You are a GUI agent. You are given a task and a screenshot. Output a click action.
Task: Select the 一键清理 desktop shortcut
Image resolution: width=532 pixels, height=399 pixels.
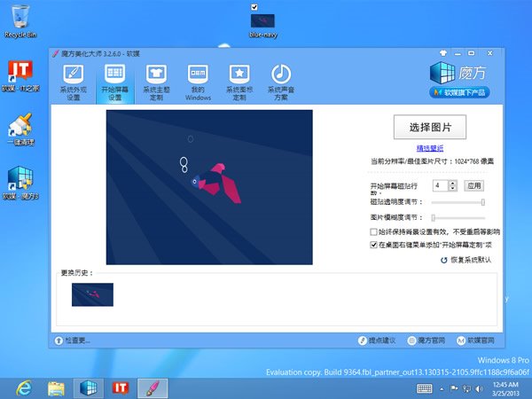coord(20,129)
